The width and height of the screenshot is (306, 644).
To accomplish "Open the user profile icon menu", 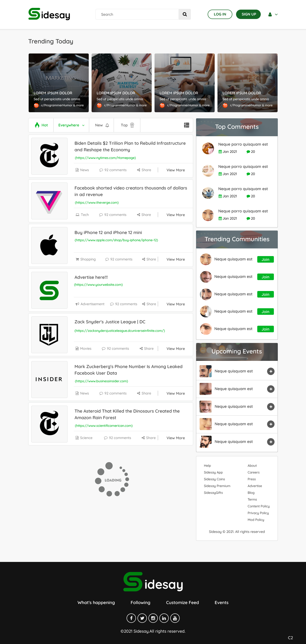I will 273,14.
